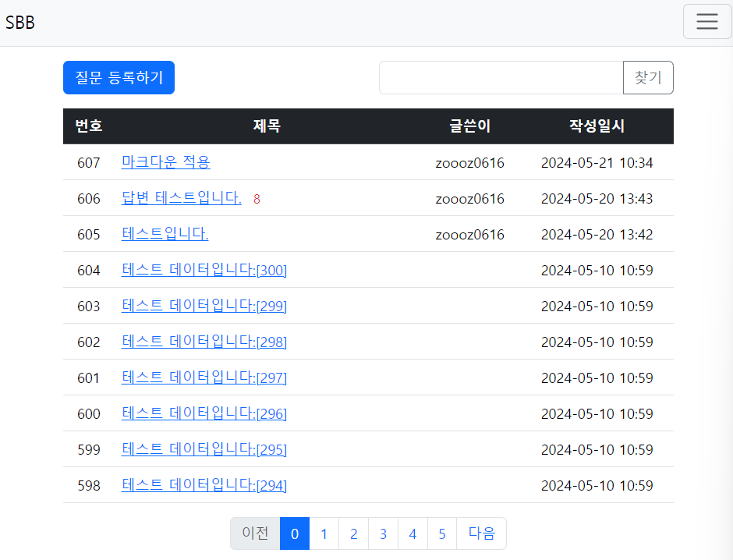
Task: Click post number 598
Action: coord(89,486)
